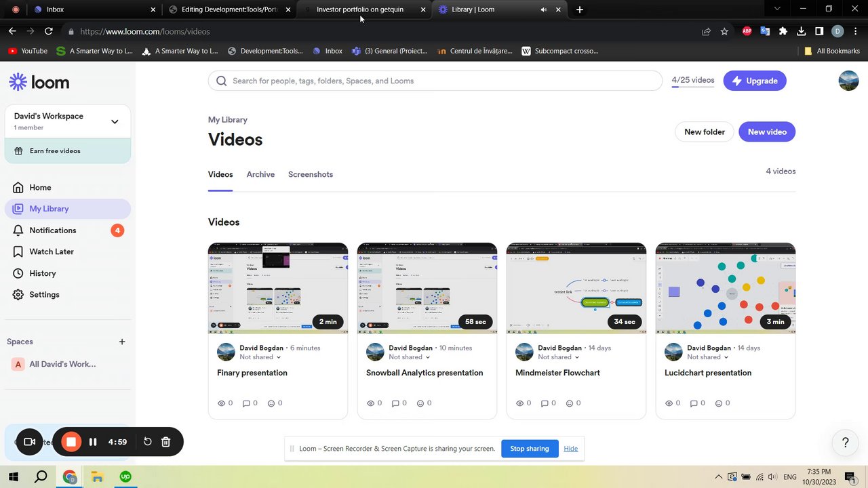The image size is (868, 488).
Task: Click the New video button
Action: (x=767, y=131)
